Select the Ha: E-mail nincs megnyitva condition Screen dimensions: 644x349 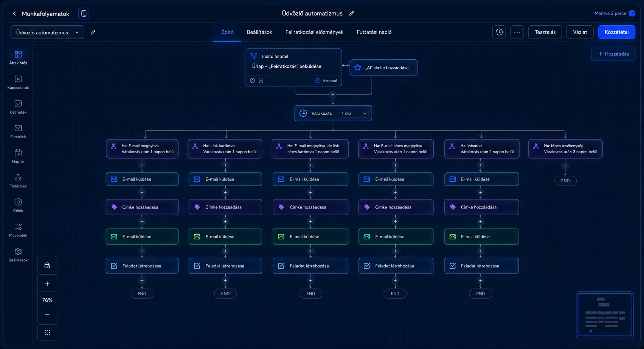pos(396,149)
